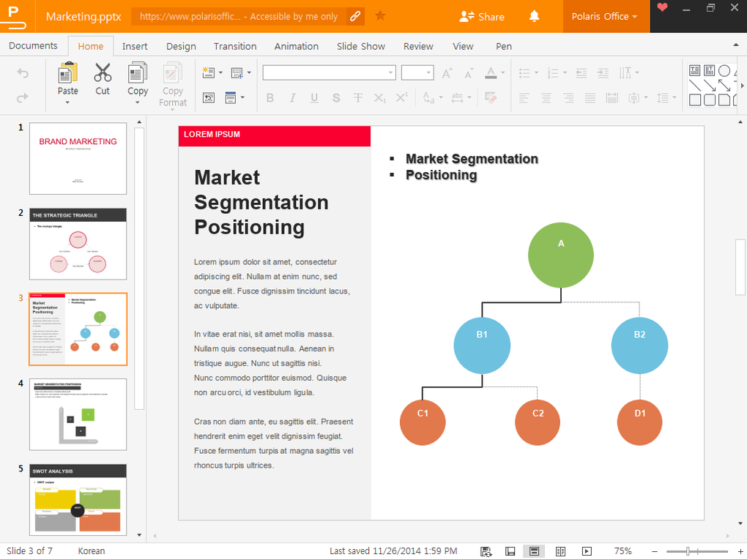Screen dimensions: 747x560
Task: Open the Animation tab
Action: tap(296, 46)
